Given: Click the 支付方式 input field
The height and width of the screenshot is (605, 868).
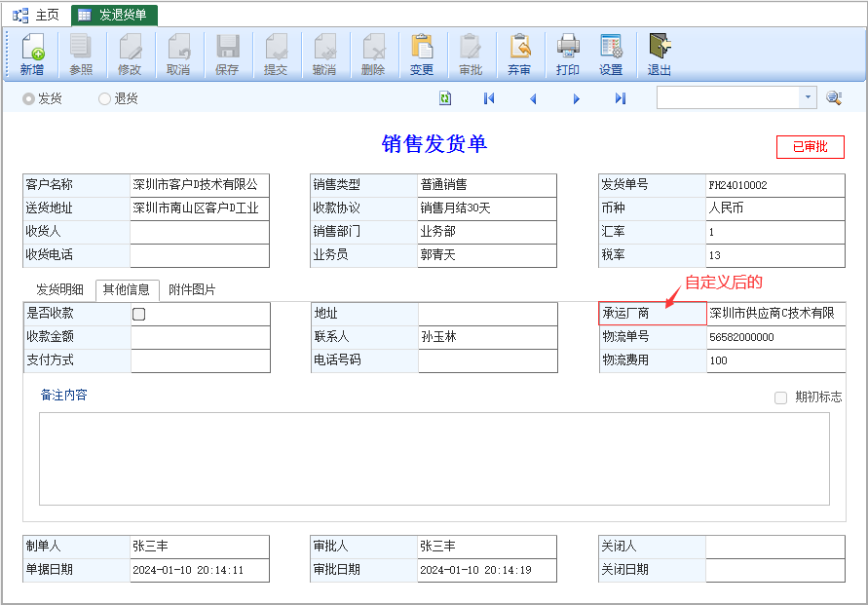Looking at the screenshot, I should coord(201,360).
